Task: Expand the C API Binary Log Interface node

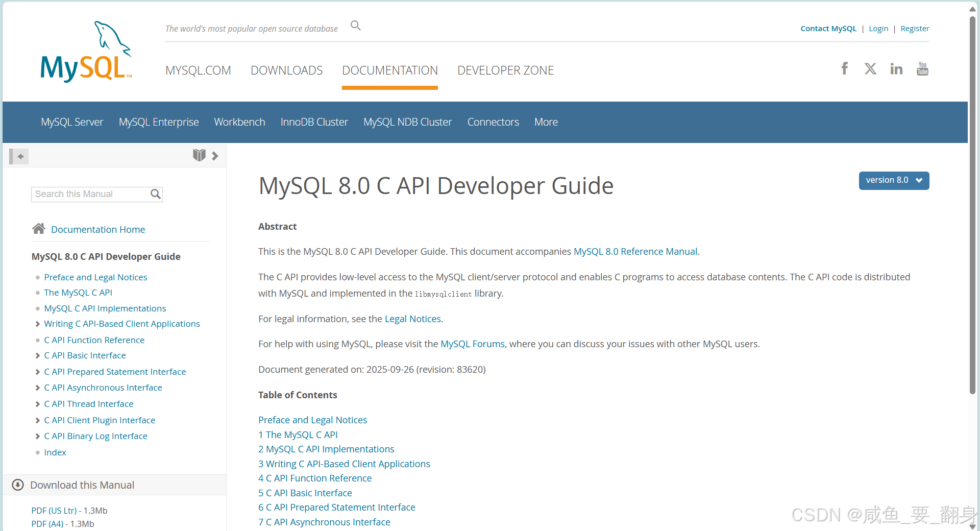Action: [x=38, y=437]
